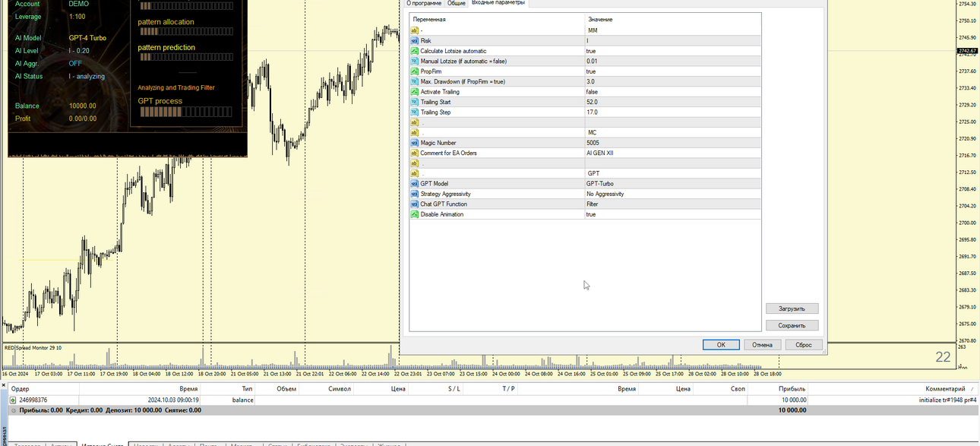Click the string icon of the MC row
Image resolution: width=980 pixels, height=446 pixels.
click(x=414, y=132)
